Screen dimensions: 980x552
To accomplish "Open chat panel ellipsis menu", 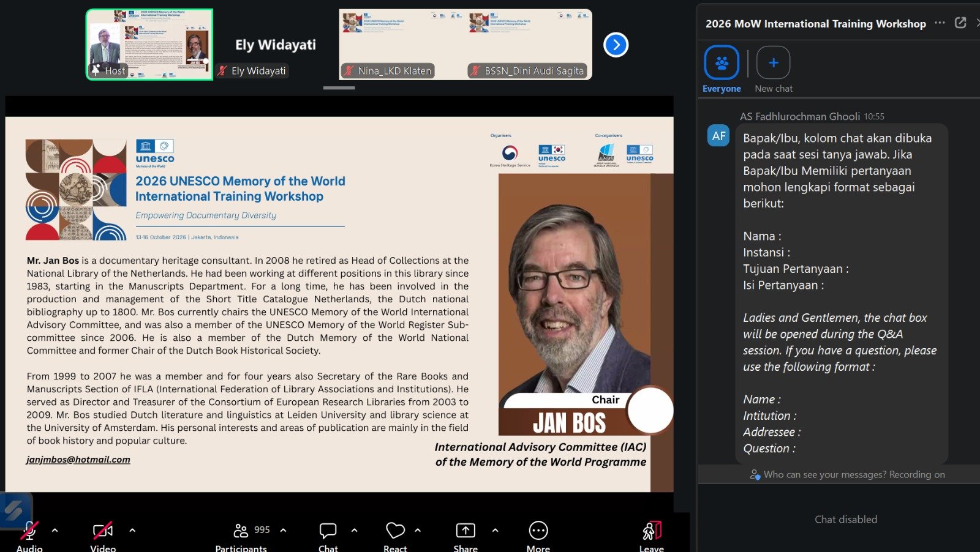I will coord(940,23).
